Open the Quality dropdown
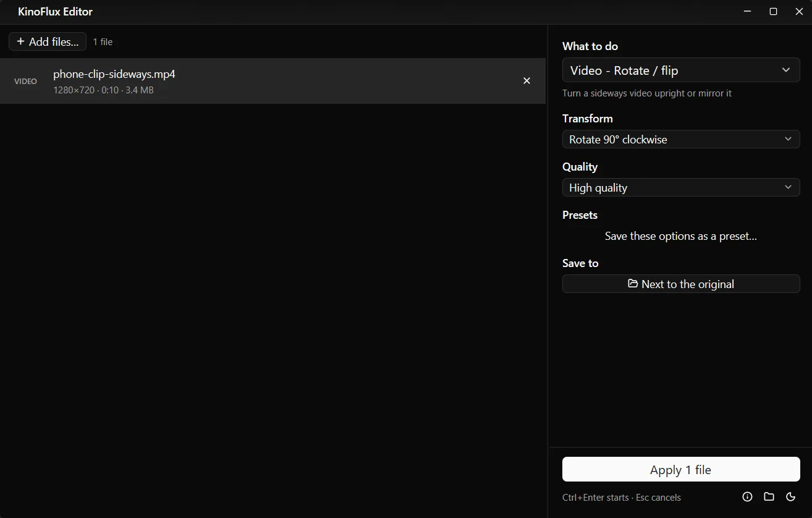812x518 pixels. (x=681, y=187)
